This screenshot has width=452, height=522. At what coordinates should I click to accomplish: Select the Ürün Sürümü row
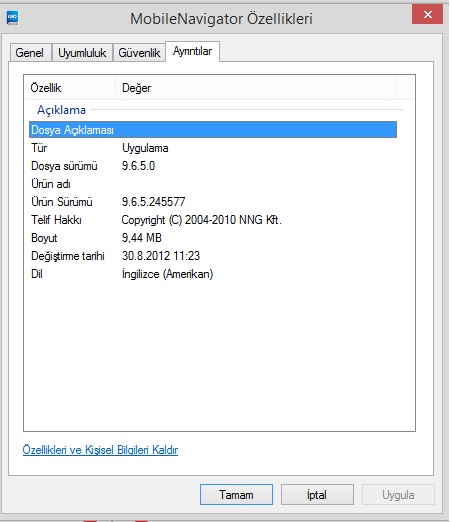click(x=213, y=202)
